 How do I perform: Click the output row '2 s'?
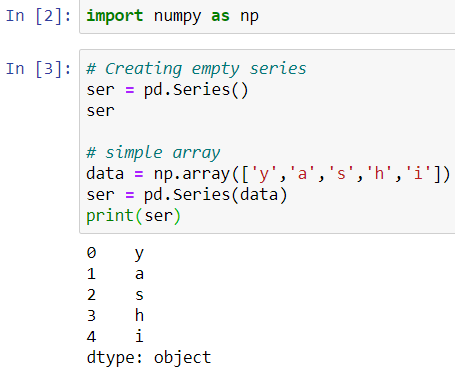(115, 295)
